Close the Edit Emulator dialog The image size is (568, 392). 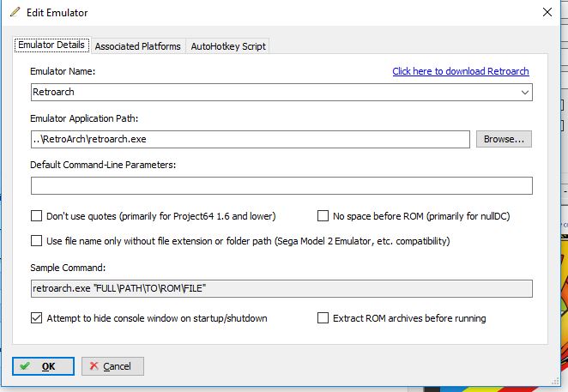tap(547, 12)
